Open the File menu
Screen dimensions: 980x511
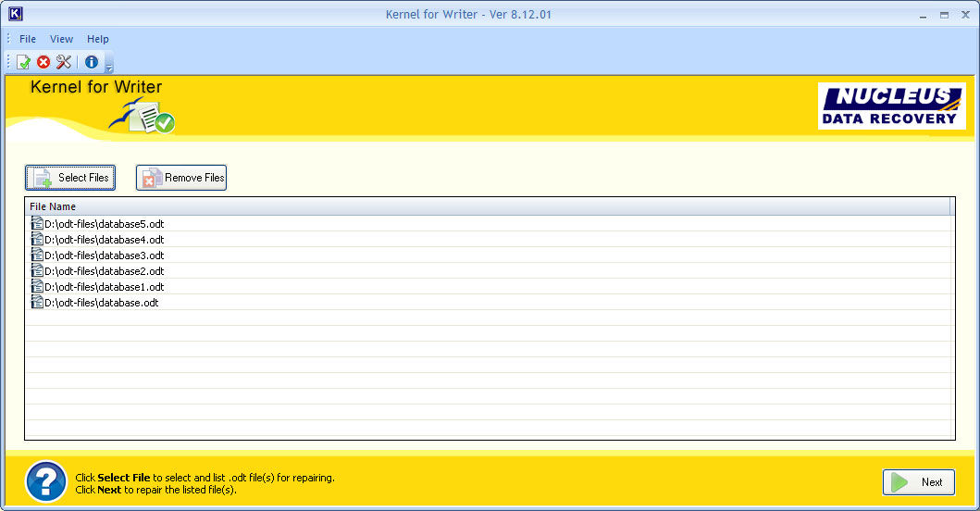coord(28,39)
